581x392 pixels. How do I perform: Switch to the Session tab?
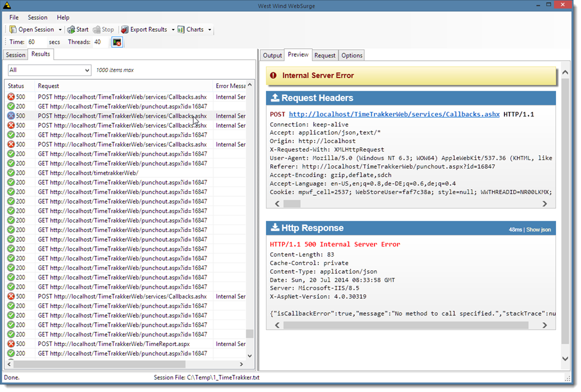[15, 55]
